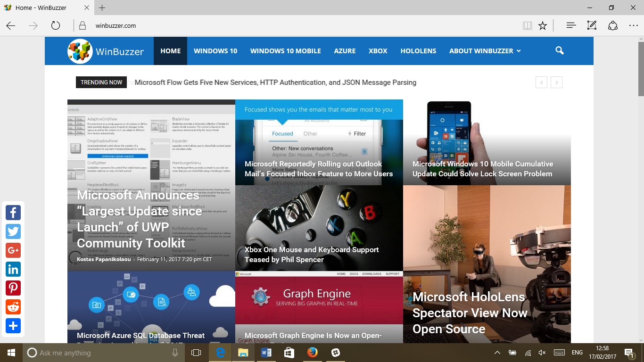The image size is (644, 362).
Task: Refresh the page with the reload icon
Action: tap(56, 25)
